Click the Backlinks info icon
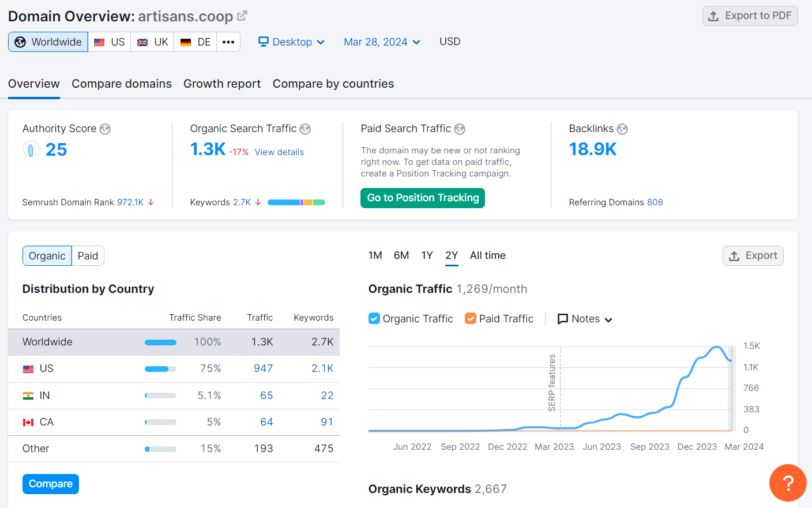 point(622,129)
